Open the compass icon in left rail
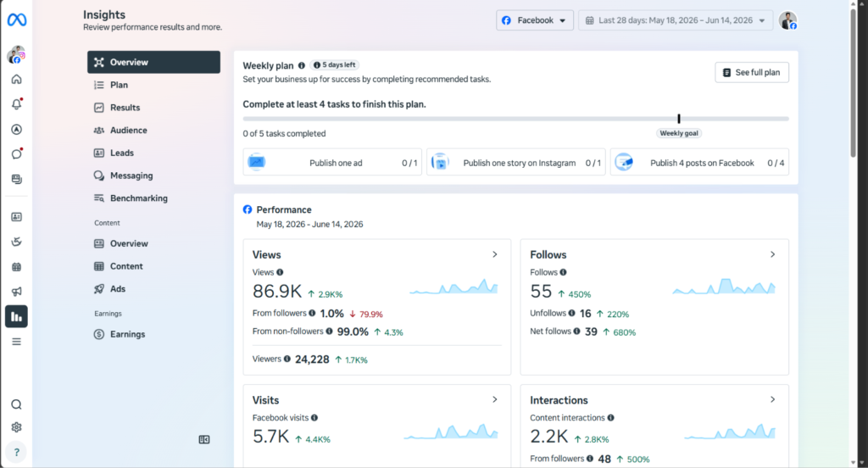 (17, 129)
